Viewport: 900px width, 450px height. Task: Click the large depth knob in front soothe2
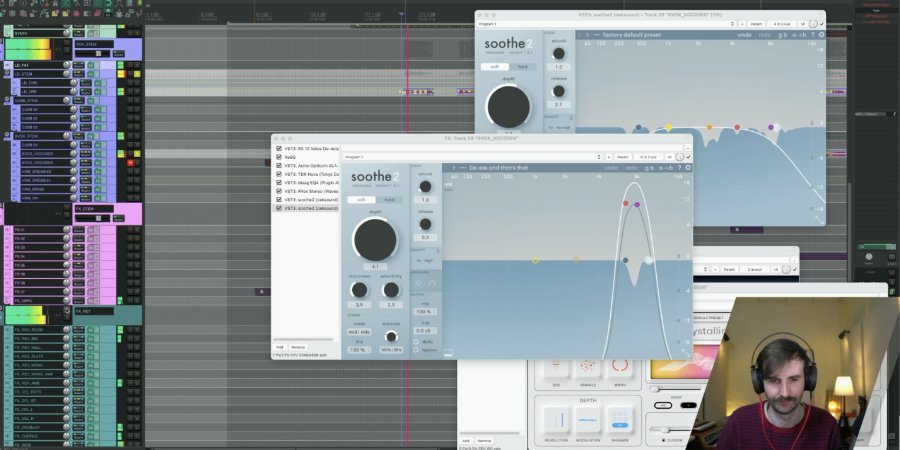pyautogui.click(x=374, y=240)
